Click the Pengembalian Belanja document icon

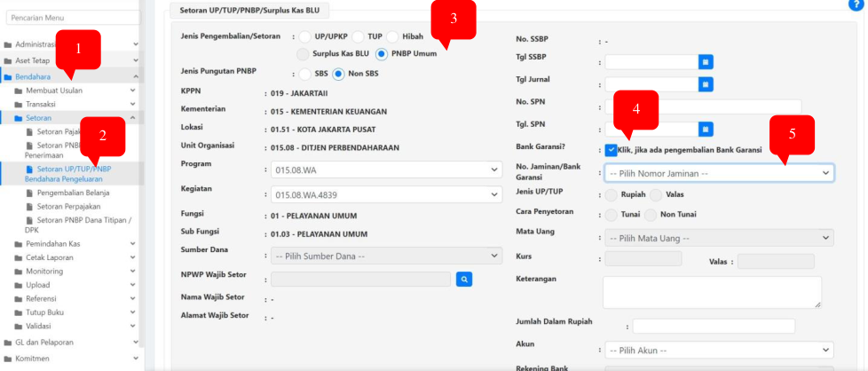pyautogui.click(x=30, y=192)
